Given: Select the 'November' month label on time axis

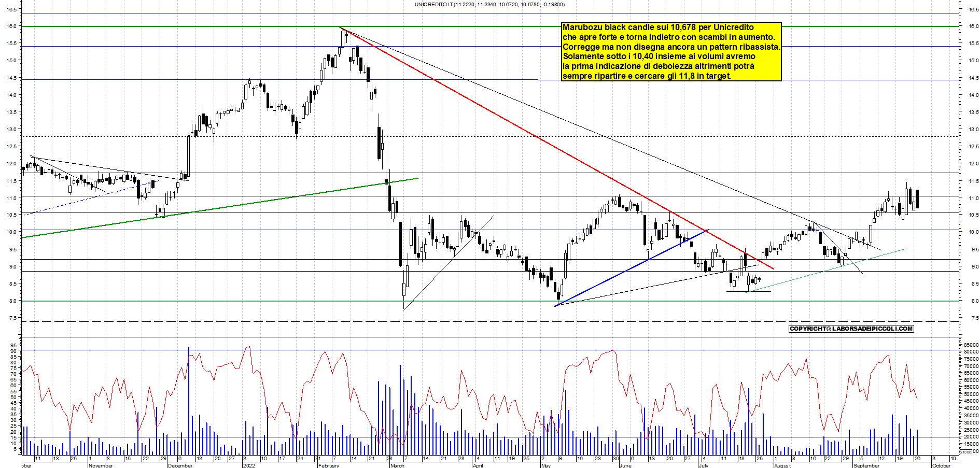Looking at the screenshot, I should click(101, 465).
